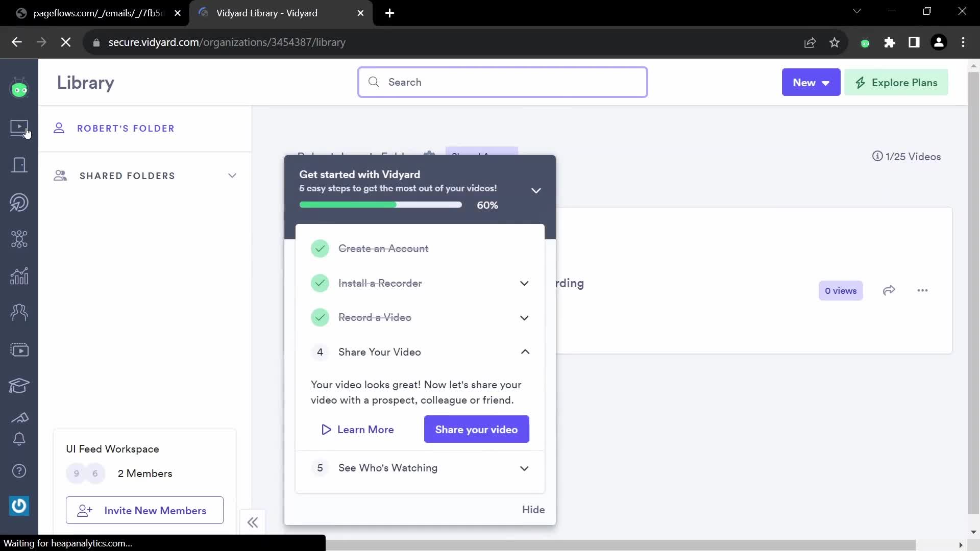This screenshot has height=551, width=980.
Task: Click the Explore Plans button
Action: (x=896, y=82)
